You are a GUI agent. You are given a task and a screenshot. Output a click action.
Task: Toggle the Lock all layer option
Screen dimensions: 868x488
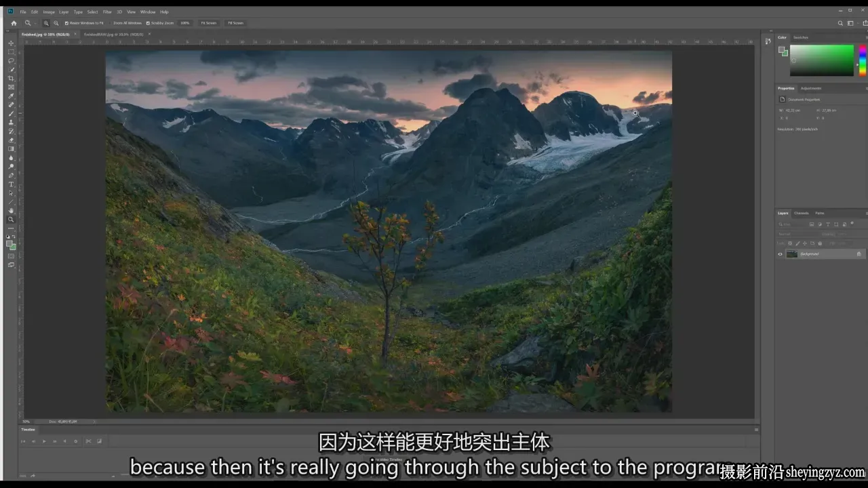[820, 243]
